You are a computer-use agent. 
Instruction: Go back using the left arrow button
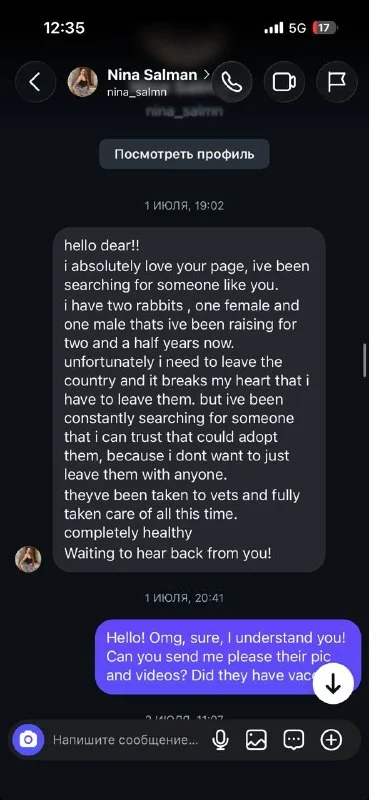click(35, 82)
